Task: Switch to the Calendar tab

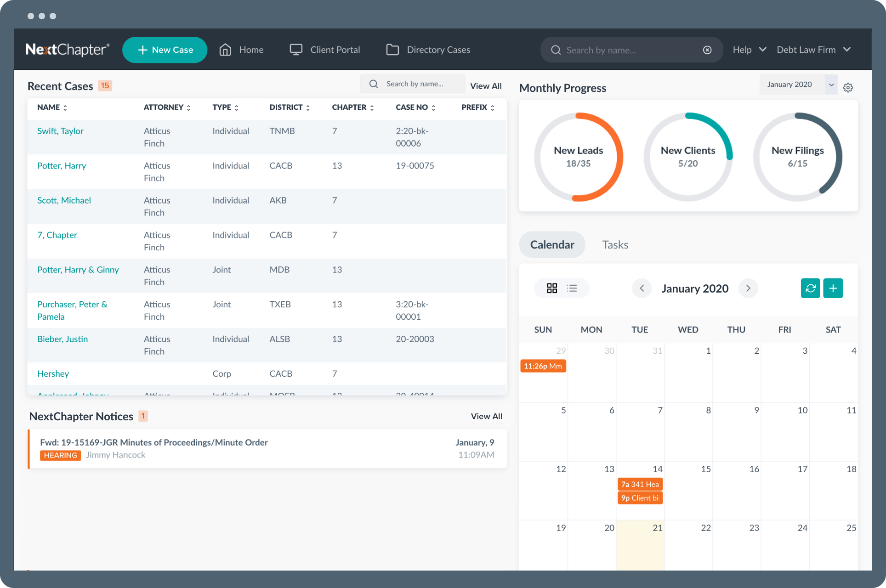Action: click(x=552, y=243)
